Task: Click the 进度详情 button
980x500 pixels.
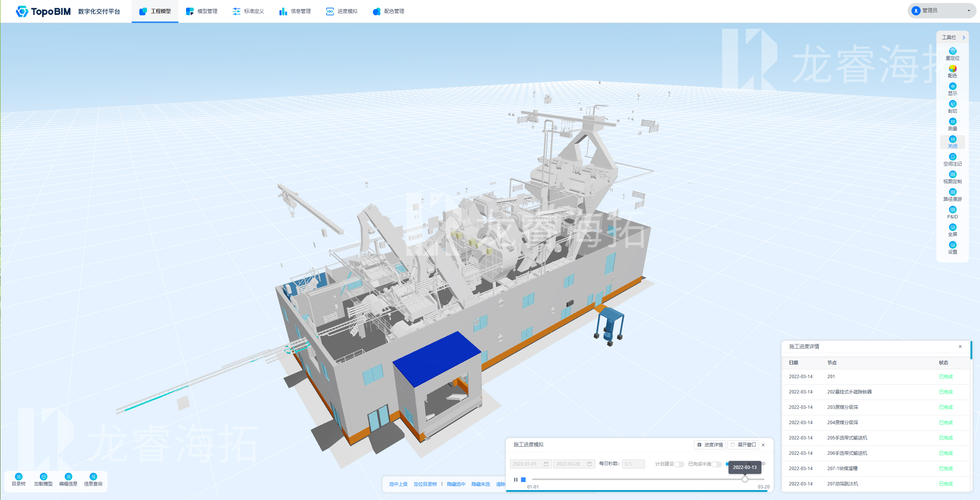Action: click(x=710, y=445)
